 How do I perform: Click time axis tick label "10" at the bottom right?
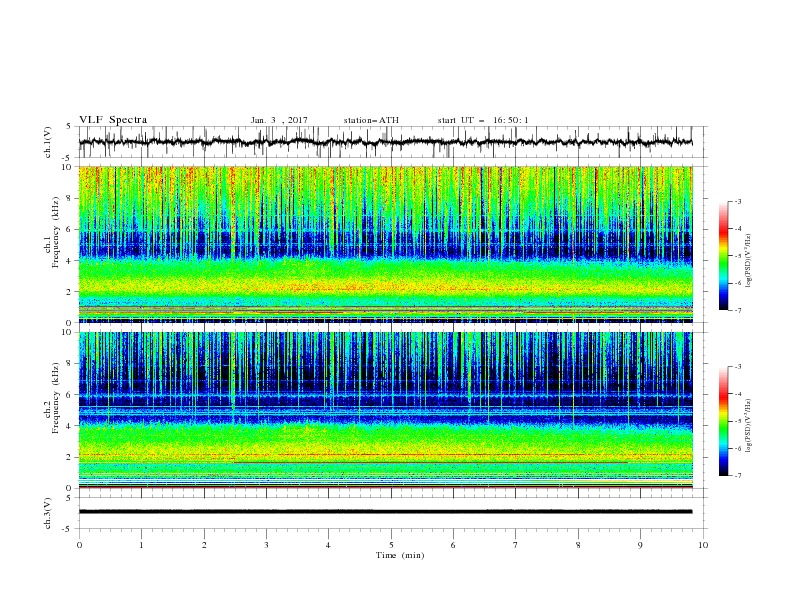(703, 545)
